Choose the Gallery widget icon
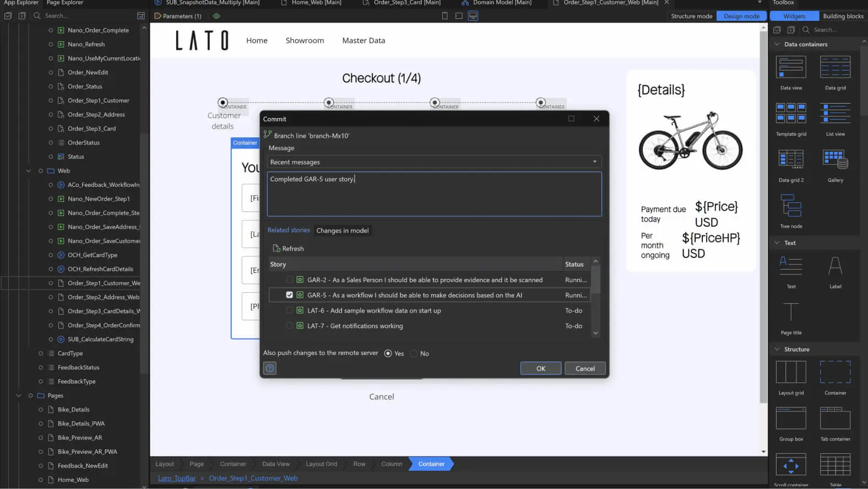Image resolution: width=868 pixels, height=489 pixels. (x=835, y=159)
